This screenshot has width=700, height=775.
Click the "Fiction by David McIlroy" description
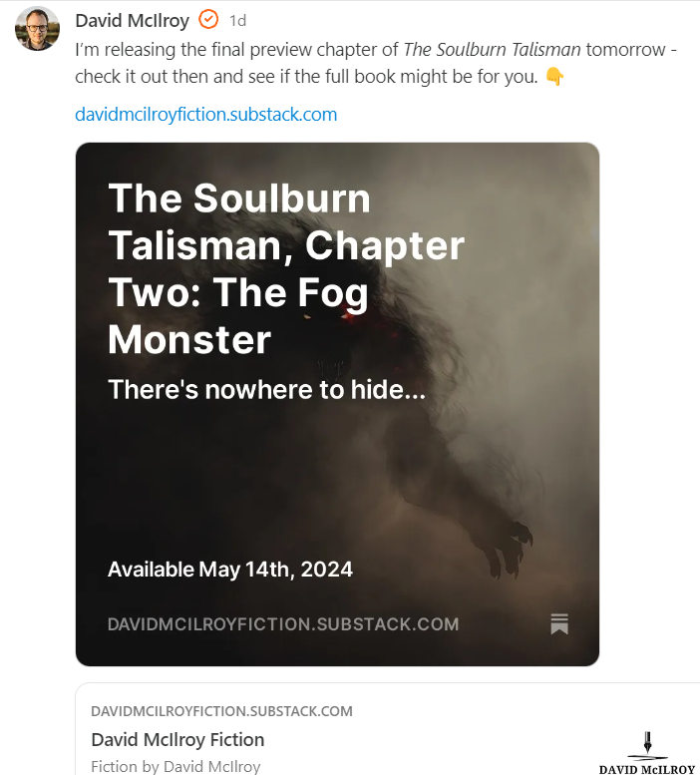(x=175, y=767)
